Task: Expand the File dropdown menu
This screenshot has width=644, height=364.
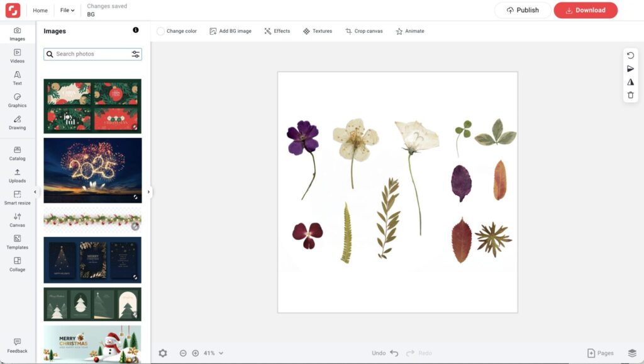Action: point(67,10)
